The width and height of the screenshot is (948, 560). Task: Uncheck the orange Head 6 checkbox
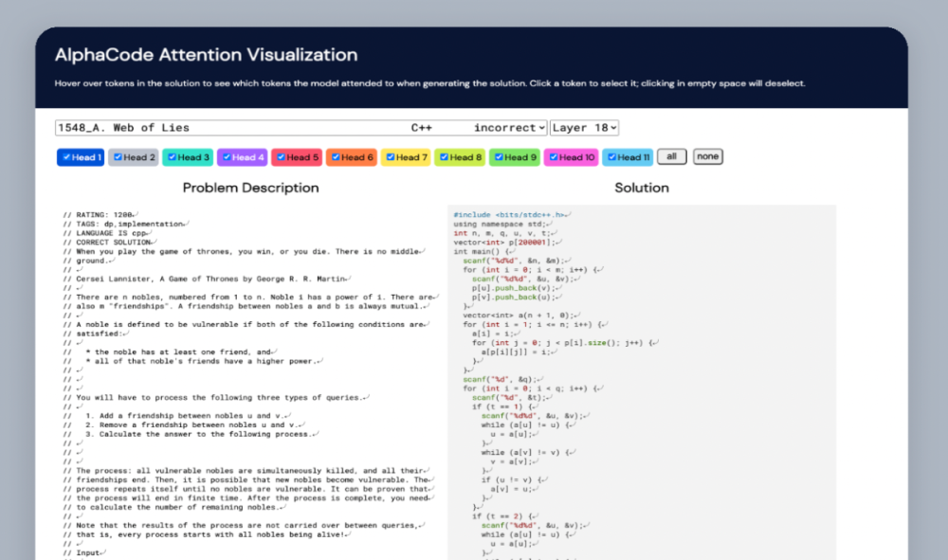[x=336, y=157]
